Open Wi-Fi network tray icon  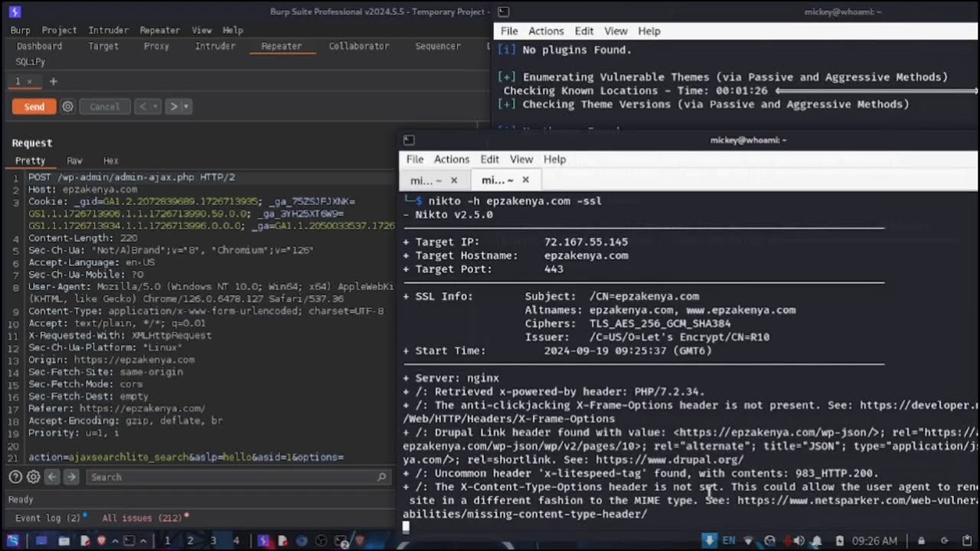[x=750, y=540]
